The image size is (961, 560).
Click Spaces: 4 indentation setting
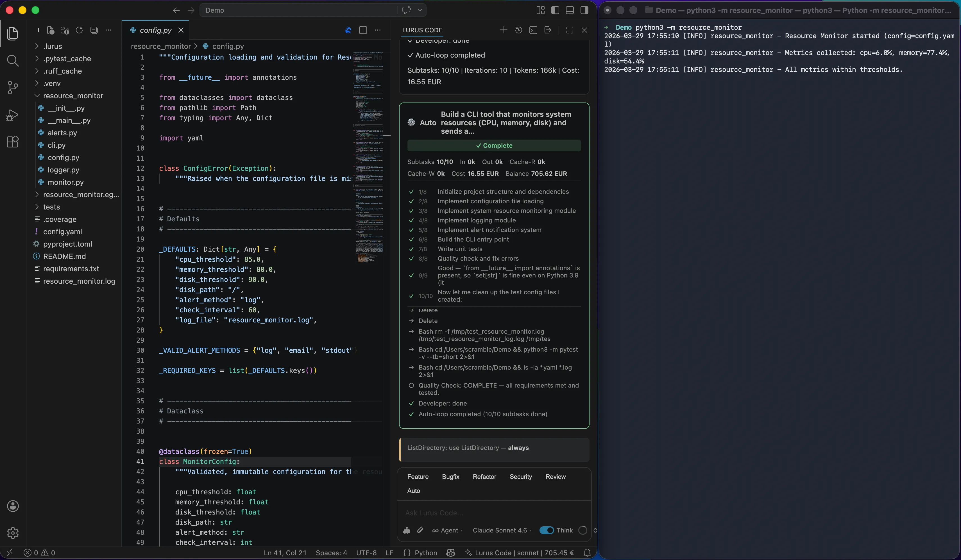click(x=331, y=553)
